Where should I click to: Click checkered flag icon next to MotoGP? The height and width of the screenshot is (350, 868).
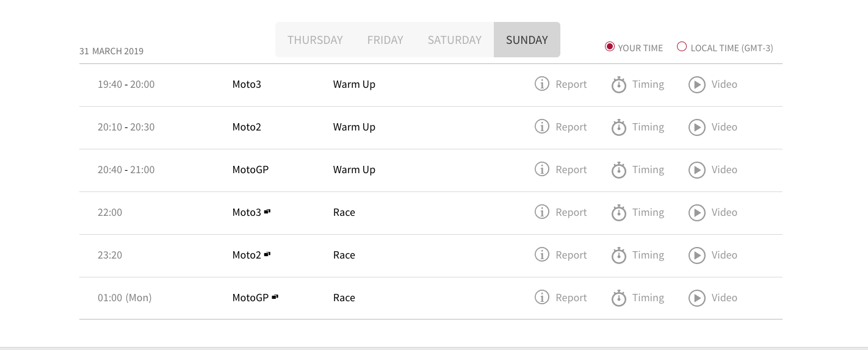click(x=275, y=297)
